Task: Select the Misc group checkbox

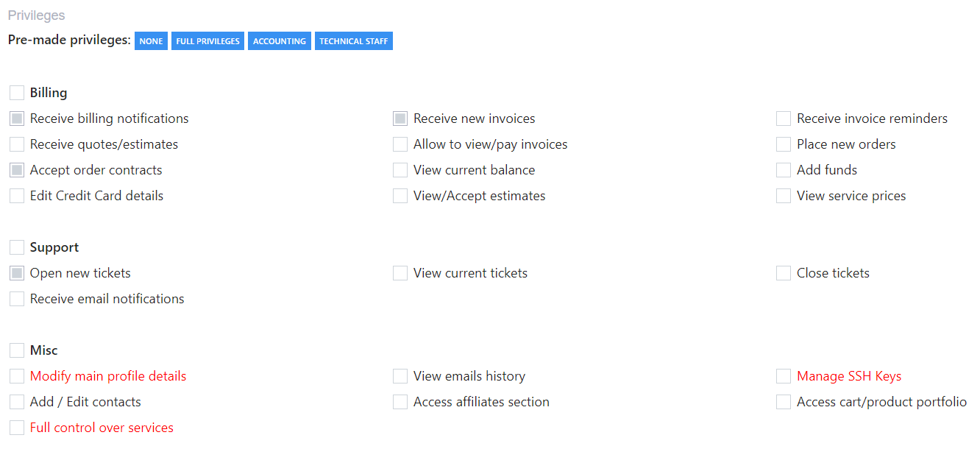Action: pyautogui.click(x=17, y=350)
